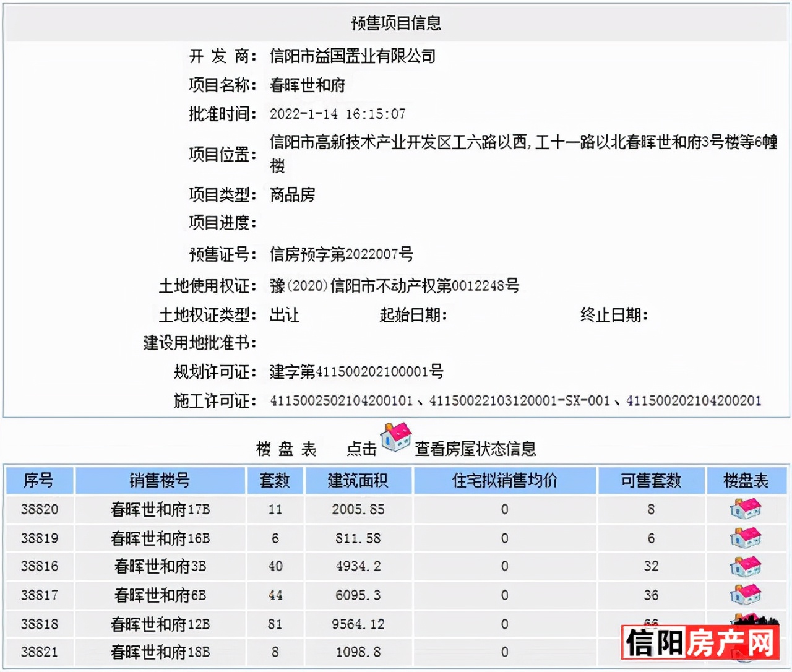
Task: Click construction permit number 4115002502104200101
Action: point(342,401)
